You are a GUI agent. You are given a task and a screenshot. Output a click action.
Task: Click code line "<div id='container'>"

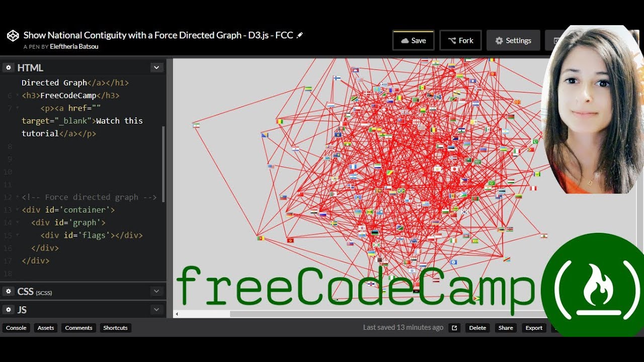[68, 210]
